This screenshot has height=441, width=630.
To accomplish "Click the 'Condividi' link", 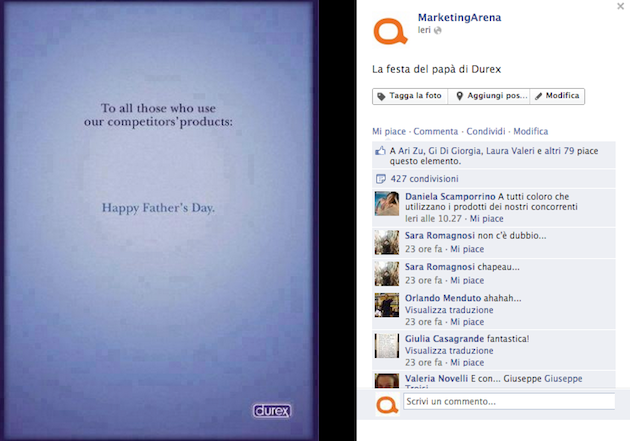I will click(x=486, y=131).
